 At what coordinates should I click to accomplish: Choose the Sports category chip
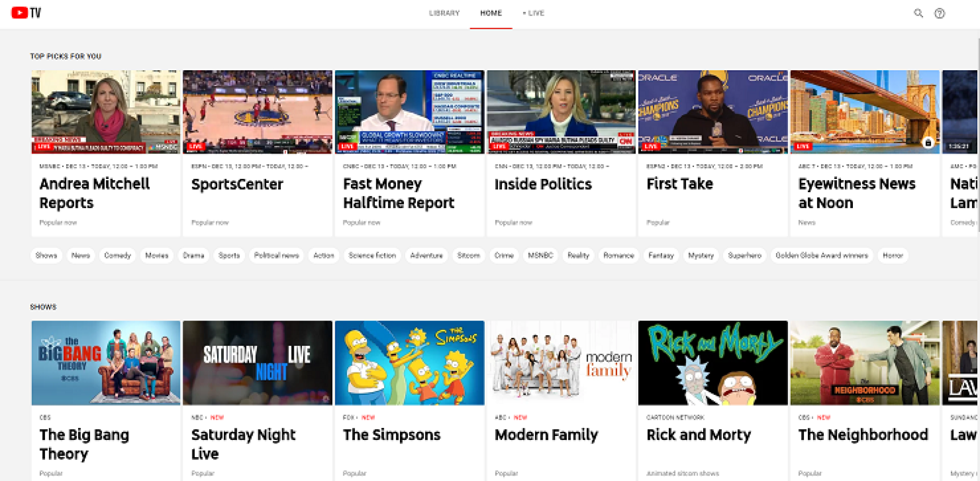pyautogui.click(x=229, y=255)
